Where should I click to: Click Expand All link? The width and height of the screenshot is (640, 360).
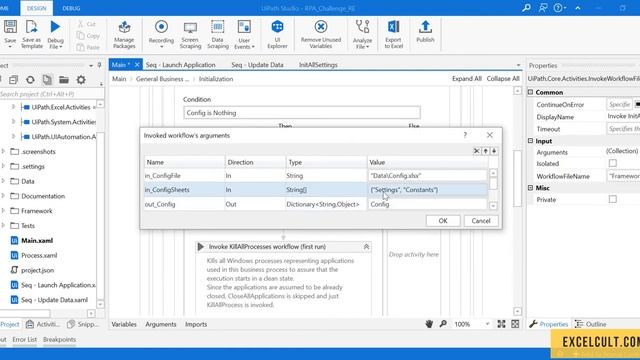(x=467, y=79)
